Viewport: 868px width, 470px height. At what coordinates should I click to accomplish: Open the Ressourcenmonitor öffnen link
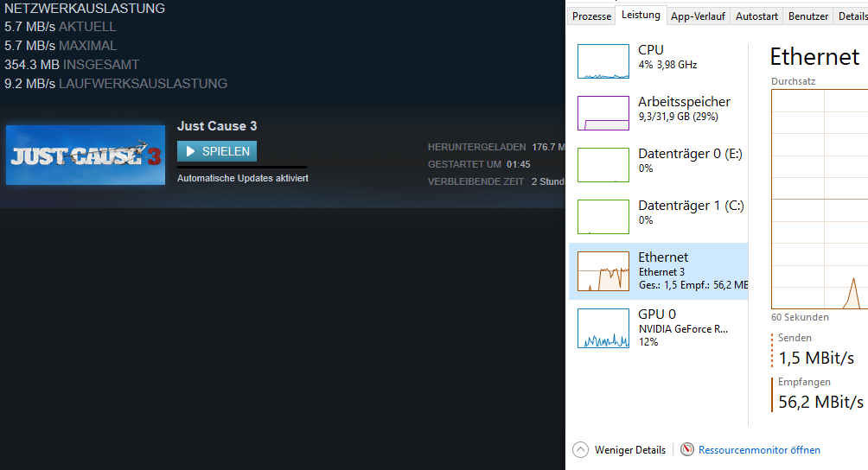759,450
